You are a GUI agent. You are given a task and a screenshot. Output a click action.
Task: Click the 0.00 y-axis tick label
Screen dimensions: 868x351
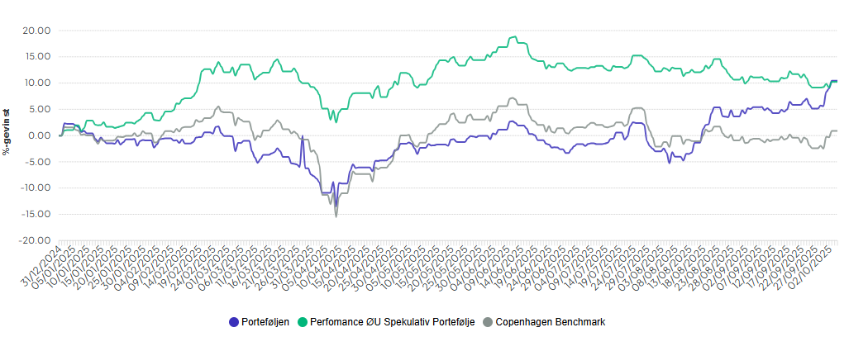tap(41, 135)
